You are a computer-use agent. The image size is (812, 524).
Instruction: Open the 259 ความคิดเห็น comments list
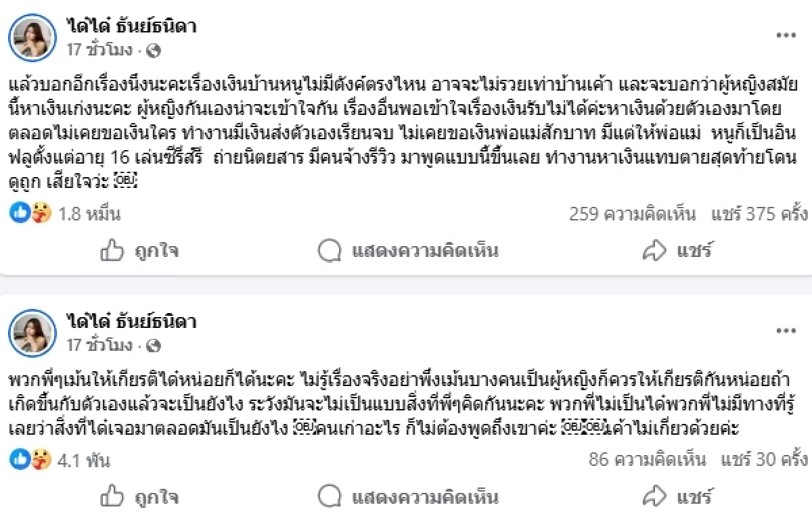click(633, 213)
